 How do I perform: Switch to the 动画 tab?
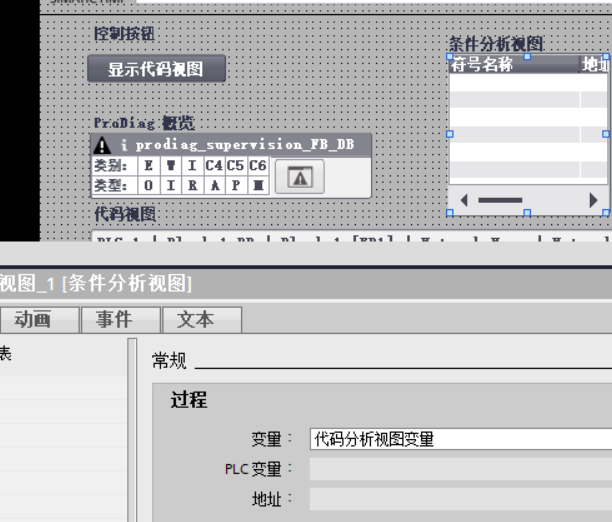click(x=39, y=320)
